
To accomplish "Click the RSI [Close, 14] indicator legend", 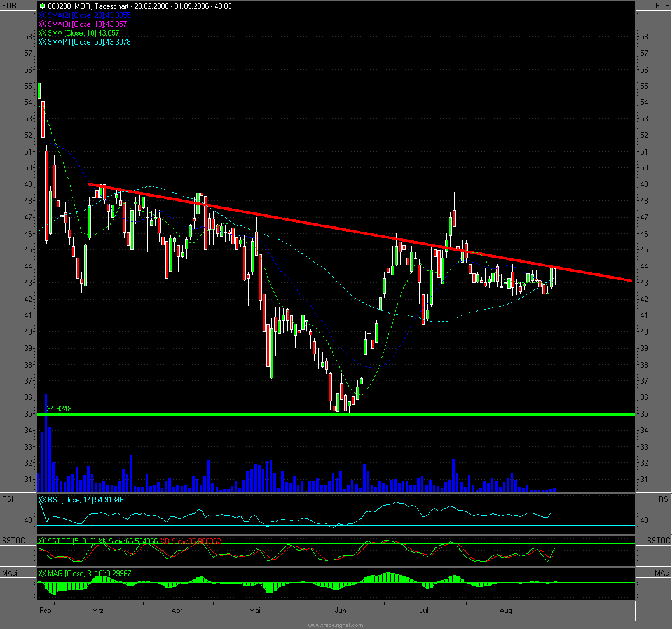I will pyautogui.click(x=81, y=499).
